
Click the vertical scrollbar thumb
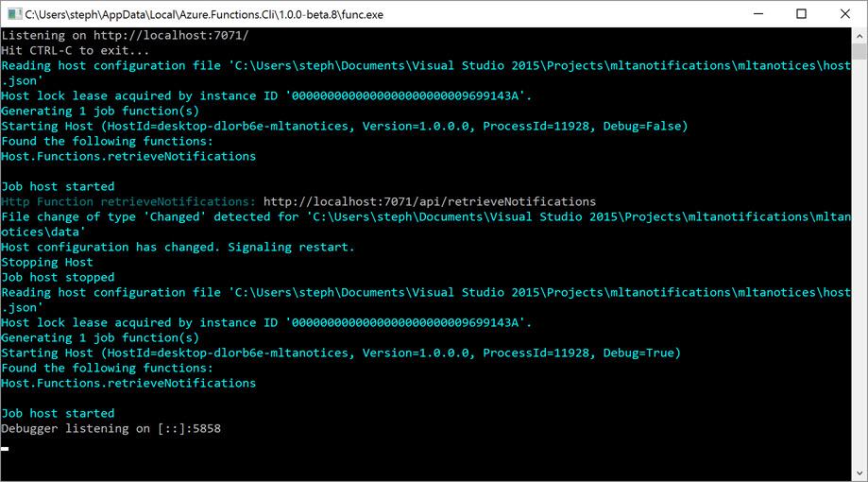pos(859,52)
